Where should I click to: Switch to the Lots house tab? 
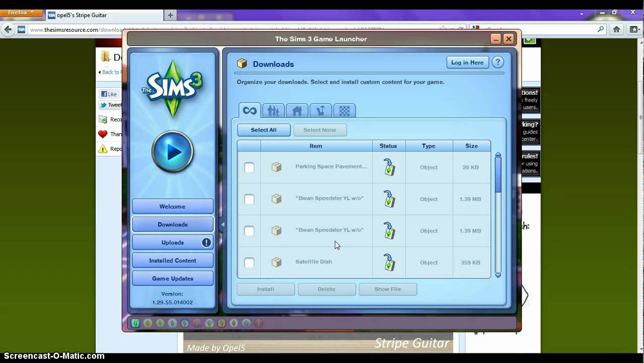[297, 110]
